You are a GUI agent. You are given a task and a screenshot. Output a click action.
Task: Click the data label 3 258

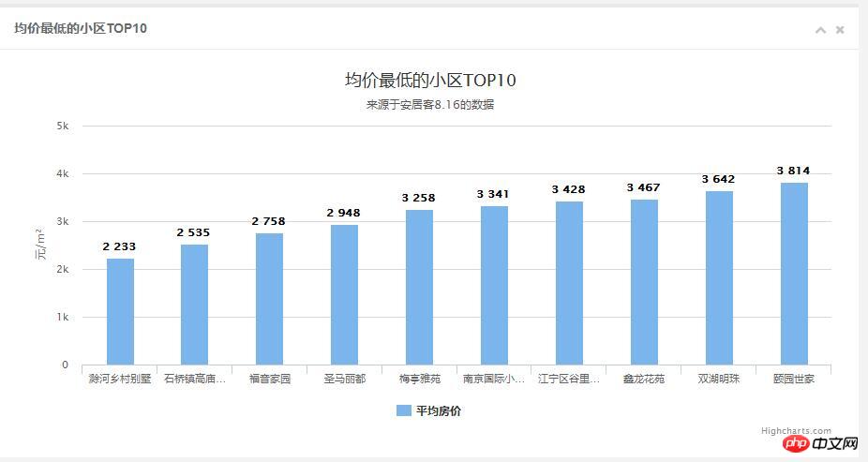[418, 198]
